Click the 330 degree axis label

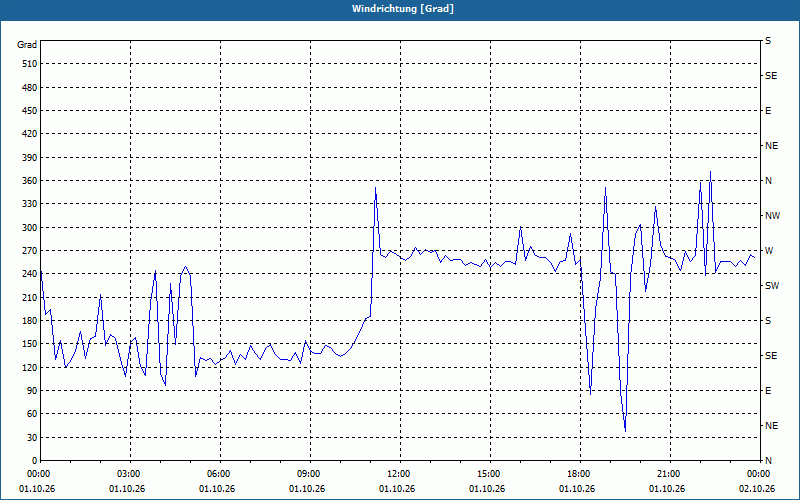point(30,204)
